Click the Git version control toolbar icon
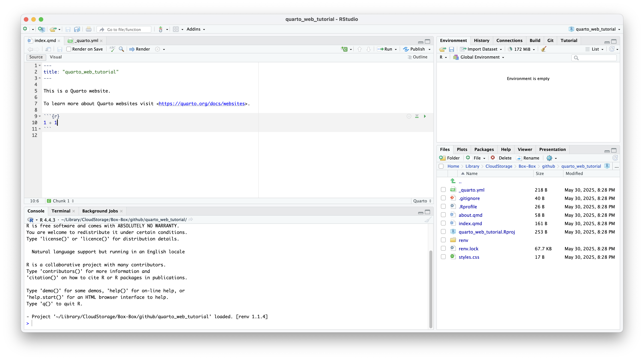 160,29
